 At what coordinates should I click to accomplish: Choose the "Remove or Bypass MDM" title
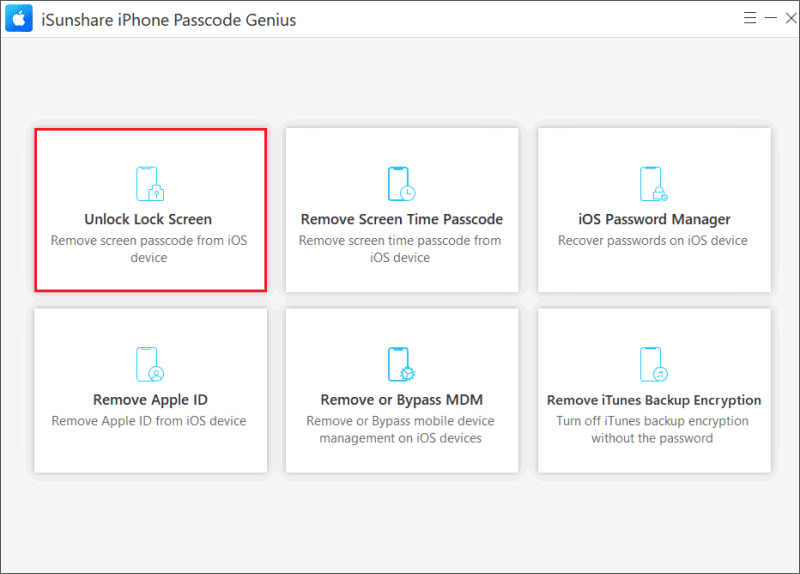pos(401,400)
